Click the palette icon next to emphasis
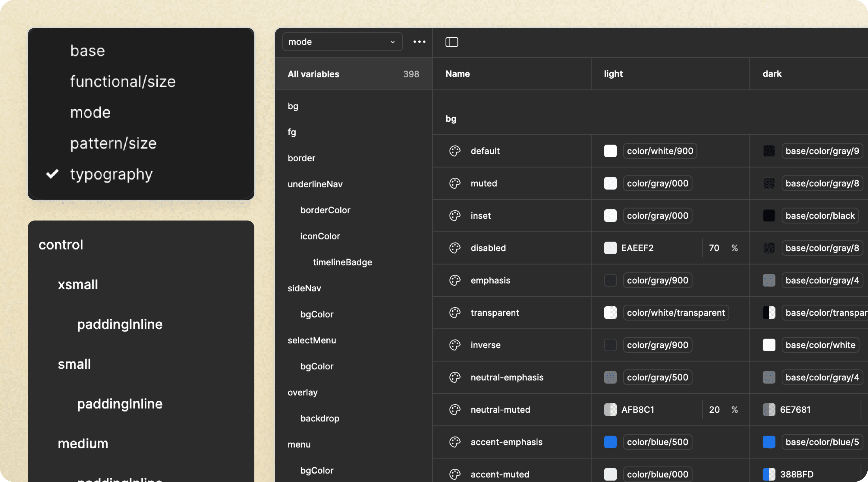 [x=454, y=280]
